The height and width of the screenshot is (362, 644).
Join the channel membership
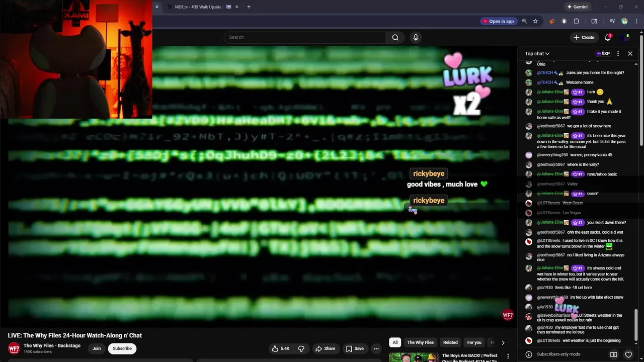97,348
